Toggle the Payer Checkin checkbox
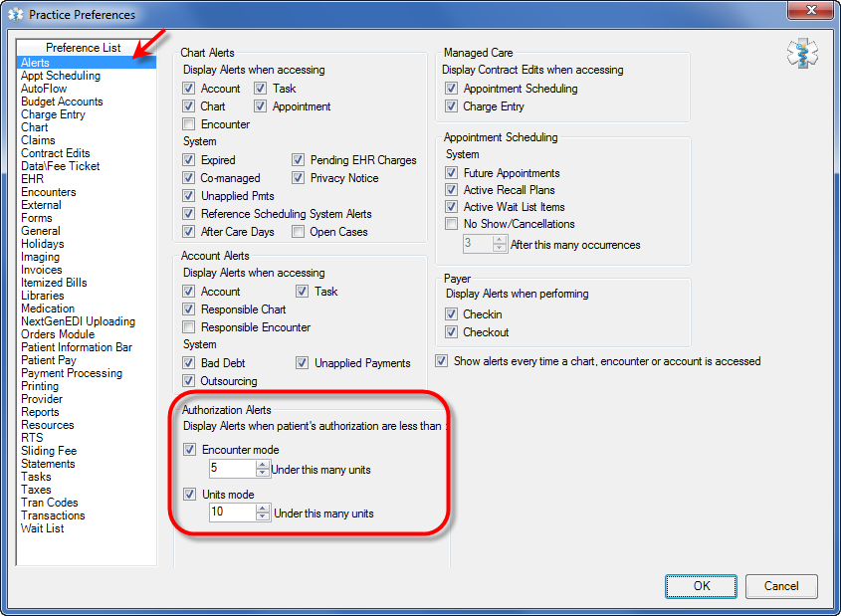 pyautogui.click(x=451, y=314)
